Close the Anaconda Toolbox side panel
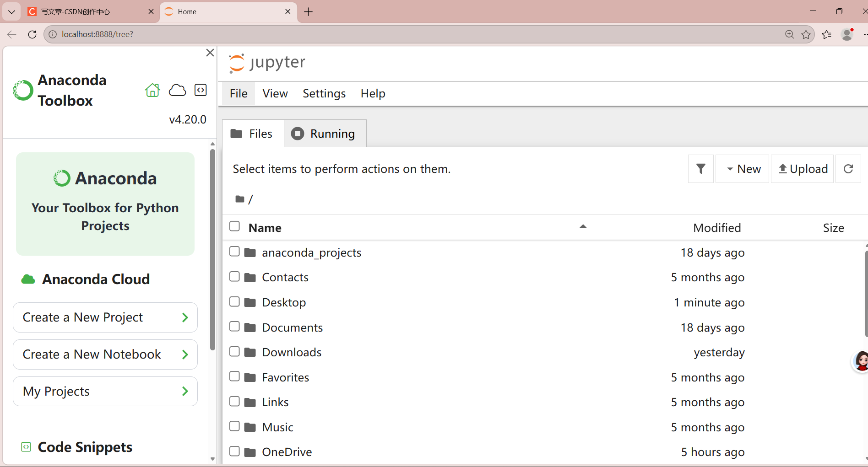Screen dimensions: 868x467 click(x=210, y=53)
